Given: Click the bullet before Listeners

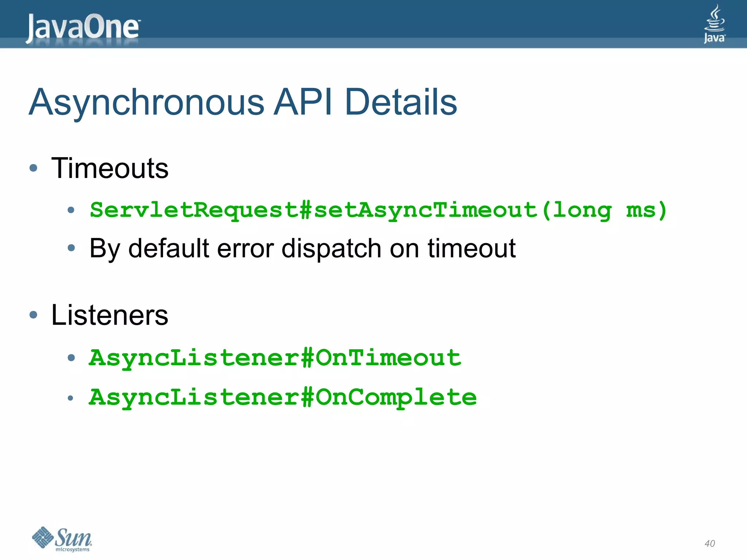Looking at the screenshot, I should tap(34, 315).
